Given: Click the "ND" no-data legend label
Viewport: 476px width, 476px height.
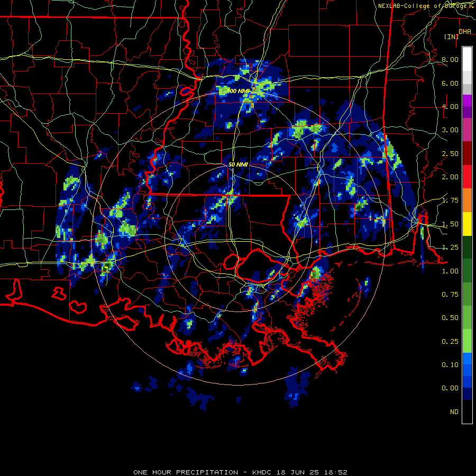Looking at the screenshot, I should (454, 412).
